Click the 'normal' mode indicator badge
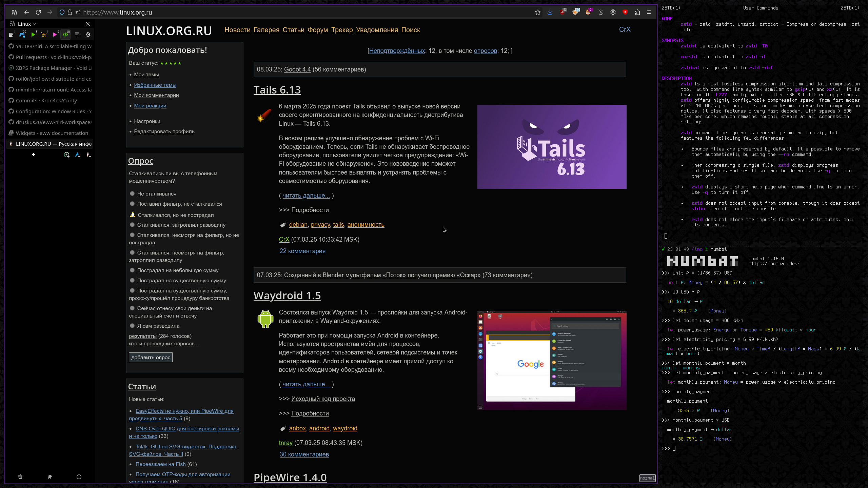The width and height of the screenshot is (868, 488). tap(647, 478)
